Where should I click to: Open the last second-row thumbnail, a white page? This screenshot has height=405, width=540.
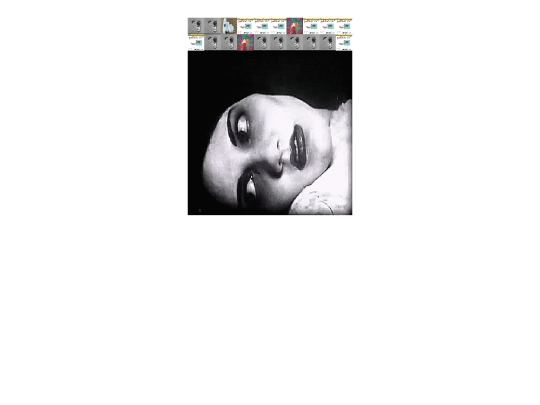click(344, 42)
